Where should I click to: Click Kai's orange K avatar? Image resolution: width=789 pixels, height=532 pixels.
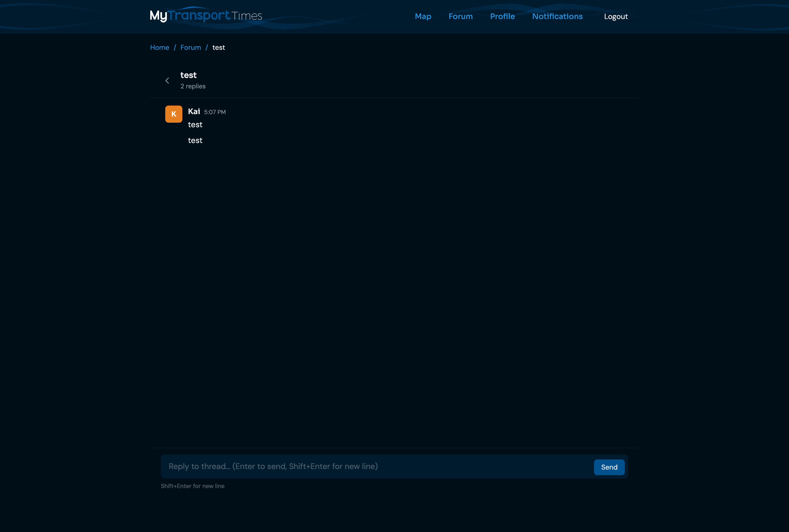(174, 114)
